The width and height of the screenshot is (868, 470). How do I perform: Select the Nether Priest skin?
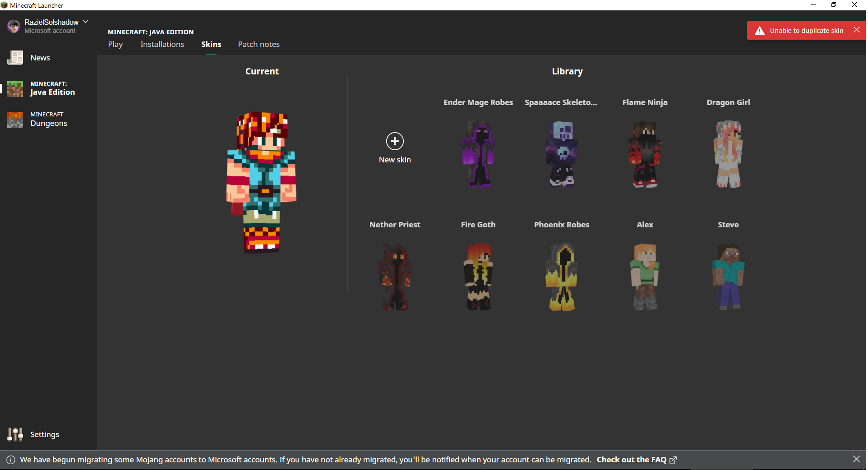pos(395,276)
